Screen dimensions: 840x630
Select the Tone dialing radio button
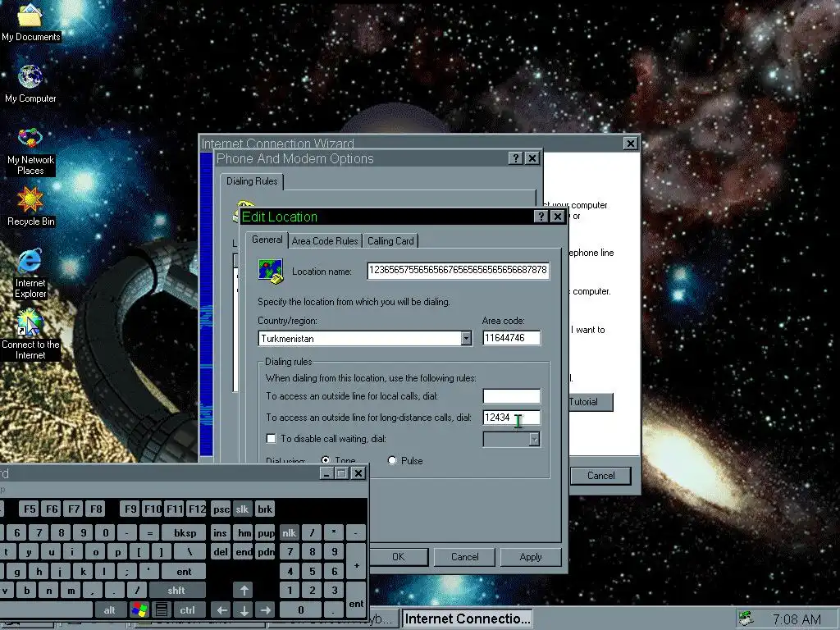325,459
